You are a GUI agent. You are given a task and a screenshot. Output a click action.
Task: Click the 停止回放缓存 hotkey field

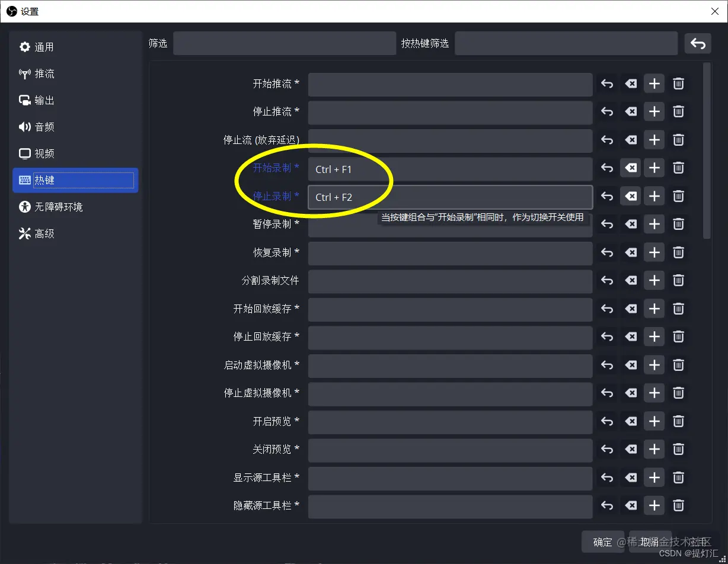click(451, 338)
